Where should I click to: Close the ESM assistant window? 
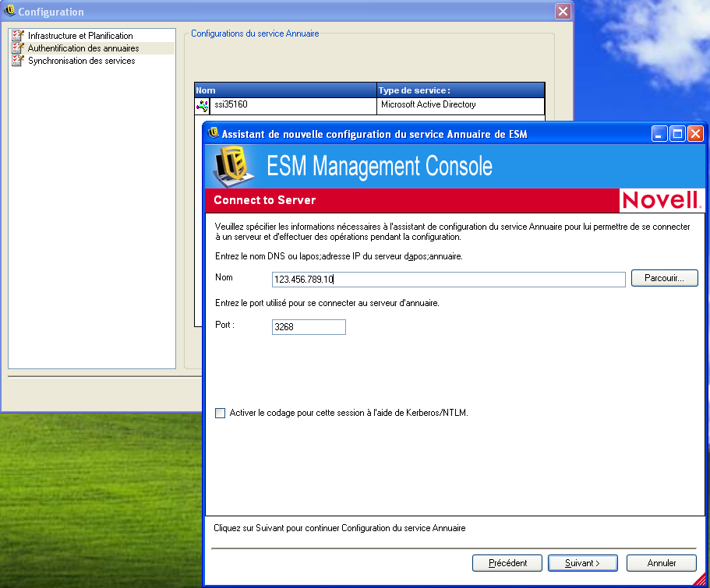695,134
